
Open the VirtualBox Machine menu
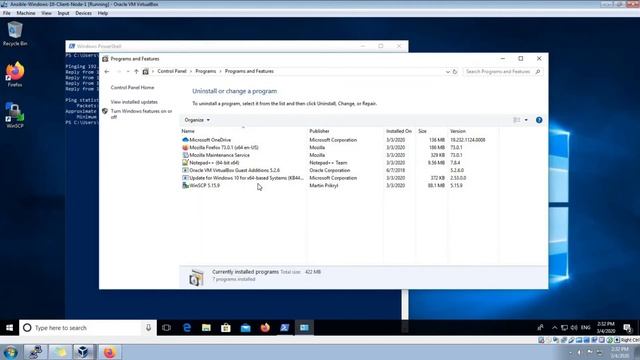pyautogui.click(x=26, y=13)
